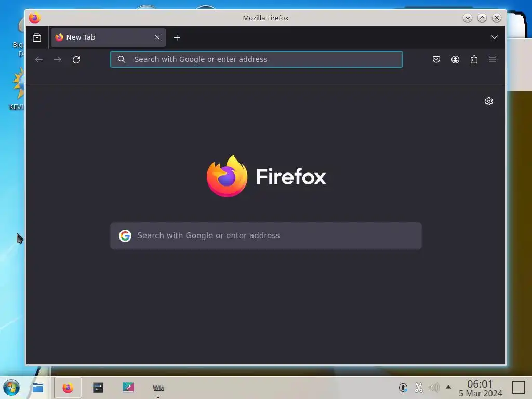Go forward with the forward arrow
Viewport: 532px width, 399px height.
(58, 59)
